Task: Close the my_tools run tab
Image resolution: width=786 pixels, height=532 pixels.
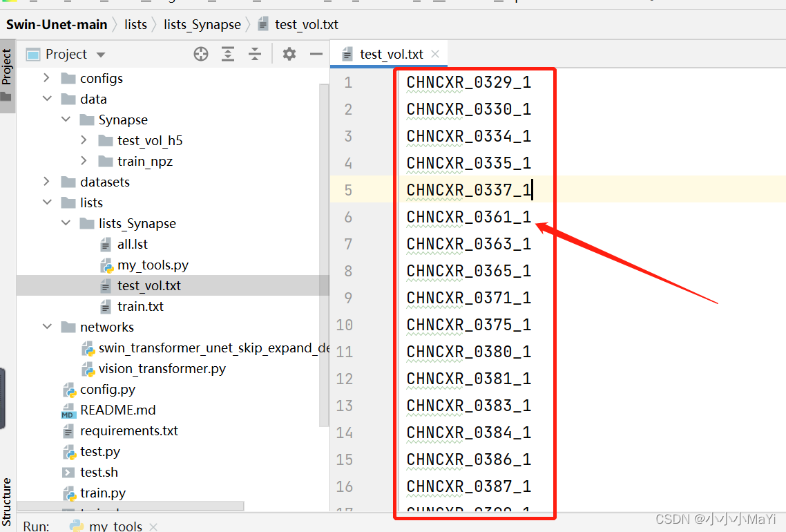Action: tap(153, 526)
